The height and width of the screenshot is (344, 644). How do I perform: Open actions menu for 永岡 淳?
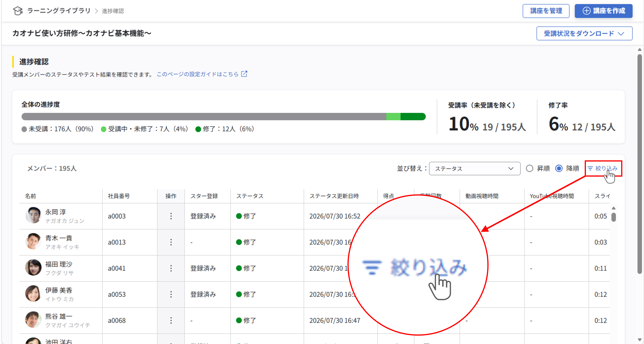point(171,216)
